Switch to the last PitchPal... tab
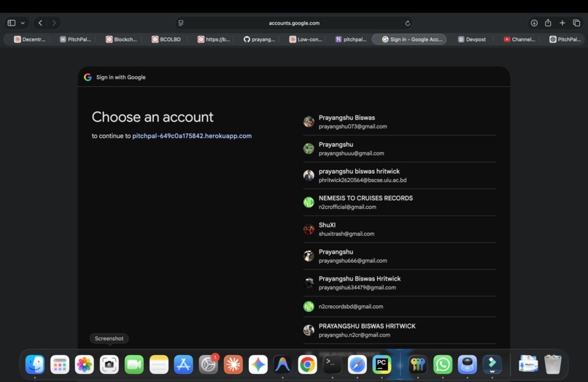This screenshot has width=588, height=382. pyautogui.click(x=565, y=39)
